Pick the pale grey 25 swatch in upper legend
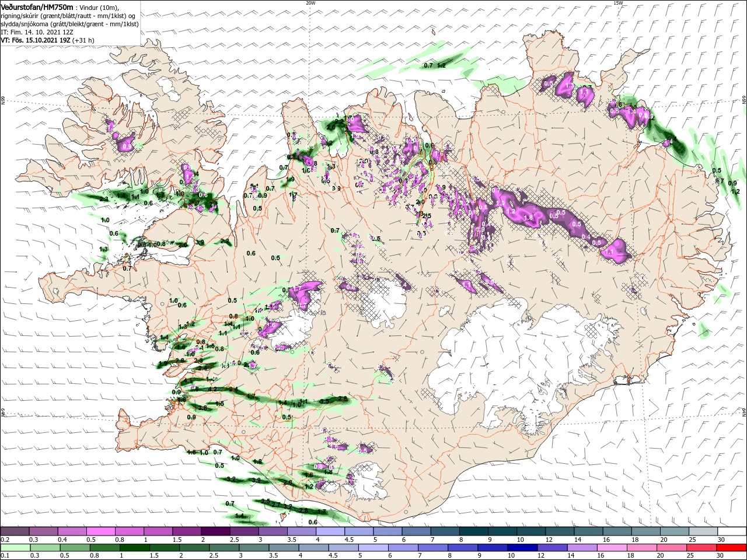The image size is (747, 560). (x=703, y=531)
